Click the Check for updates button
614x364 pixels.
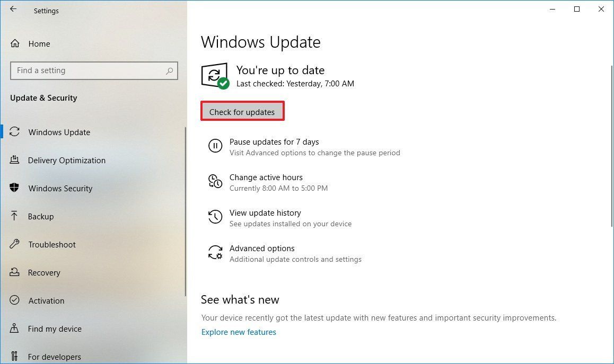[x=242, y=111]
